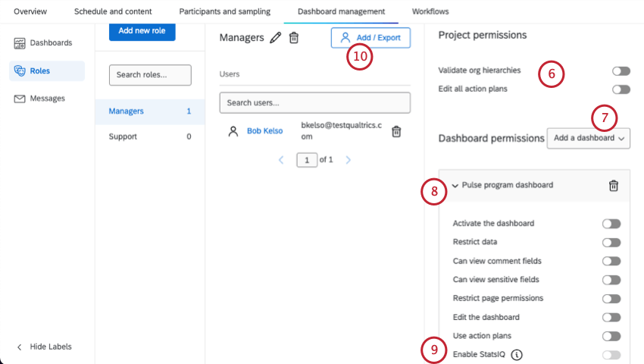
Task: Enable Activate the dashboard switch
Action: point(611,224)
